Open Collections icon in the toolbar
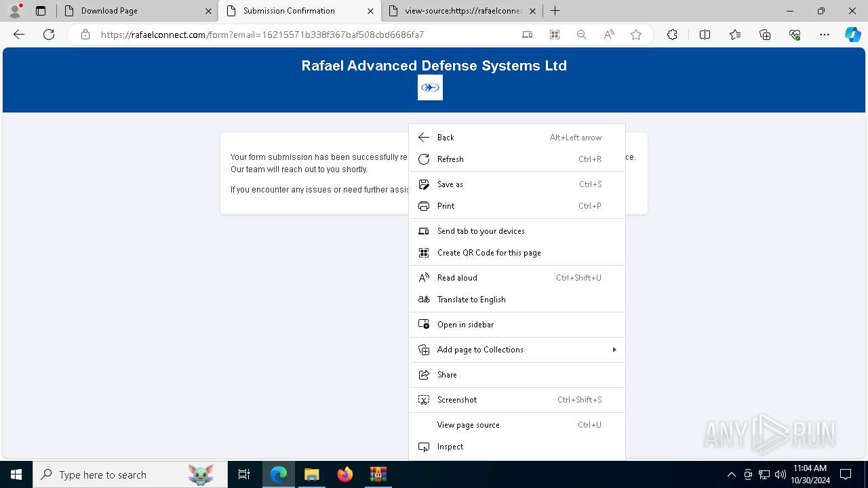This screenshot has height=488, width=868. click(x=765, y=35)
